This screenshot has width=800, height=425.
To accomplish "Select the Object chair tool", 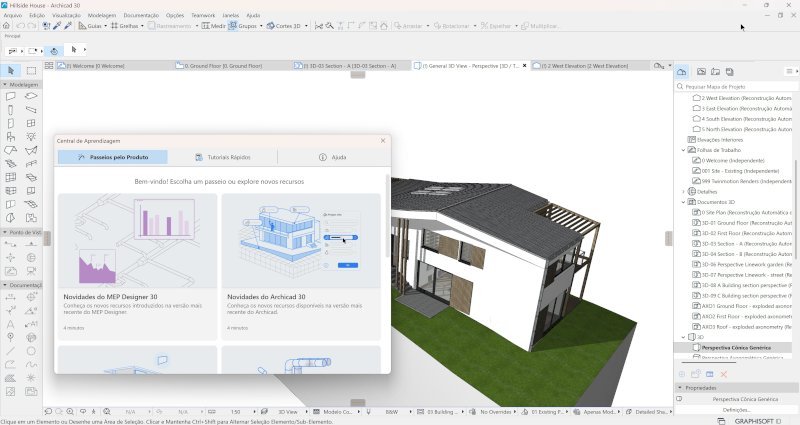I will pyautogui.click(x=11, y=137).
